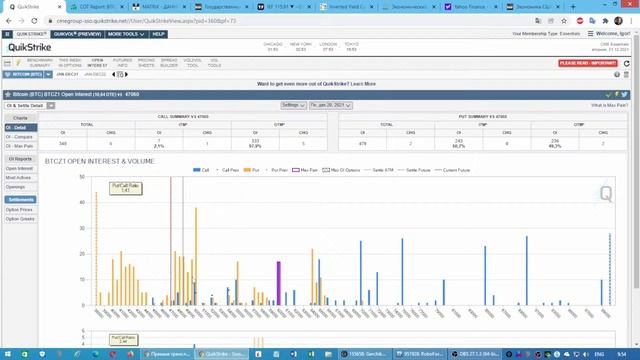
Task: Open the What is Max Pain link
Action: (x=609, y=105)
